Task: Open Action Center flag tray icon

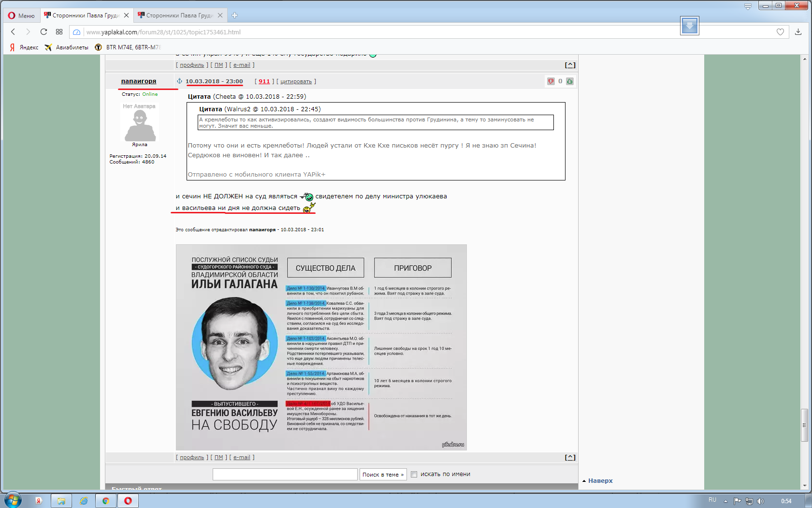Action: click(737, 501)
